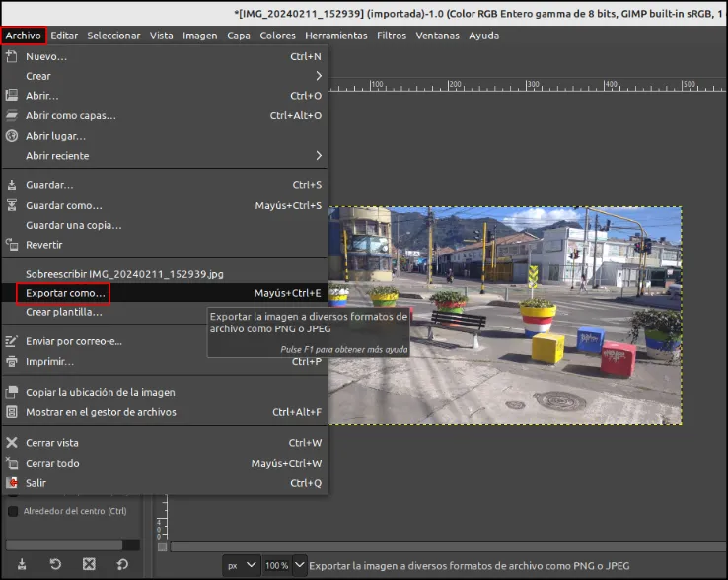
Task: Expand the Crear submenu arrow
Action: [319, 76]
